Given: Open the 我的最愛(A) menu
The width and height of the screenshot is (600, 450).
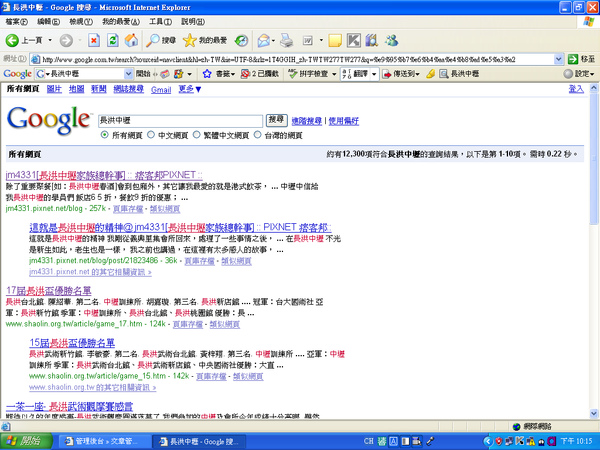Looking at the screenshot, I should tap(121, 22).
